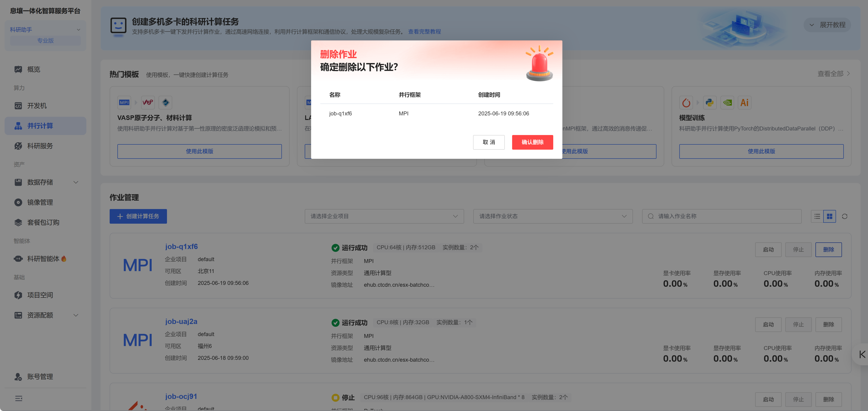Open 套餐包订购 sidebar item

[45, 222]
